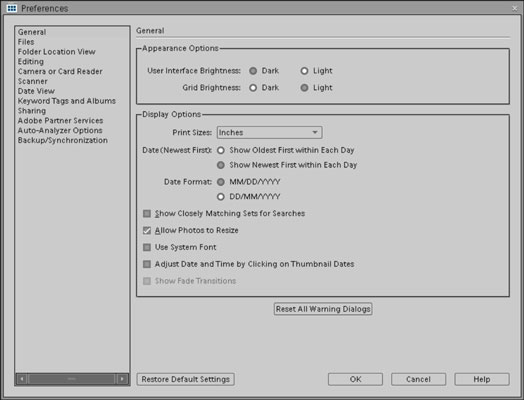Set User Interface Brightness to Dark
The height and width of the screenshot is (400, 524).
pyautogui.click(x=253, y=71)
